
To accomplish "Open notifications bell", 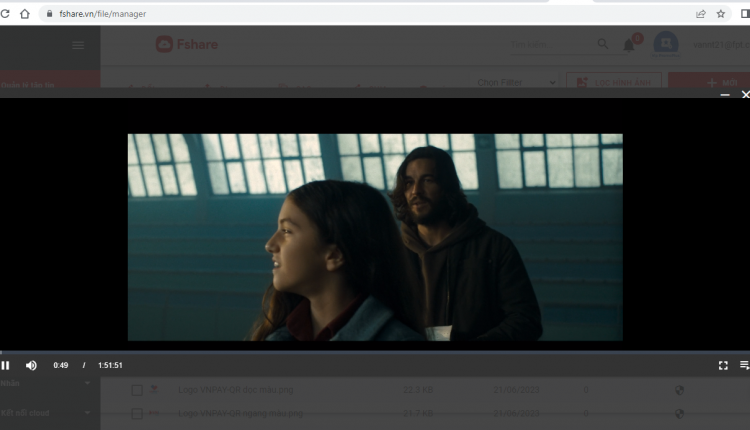I will pyautogui.click(x=629, y=45).
